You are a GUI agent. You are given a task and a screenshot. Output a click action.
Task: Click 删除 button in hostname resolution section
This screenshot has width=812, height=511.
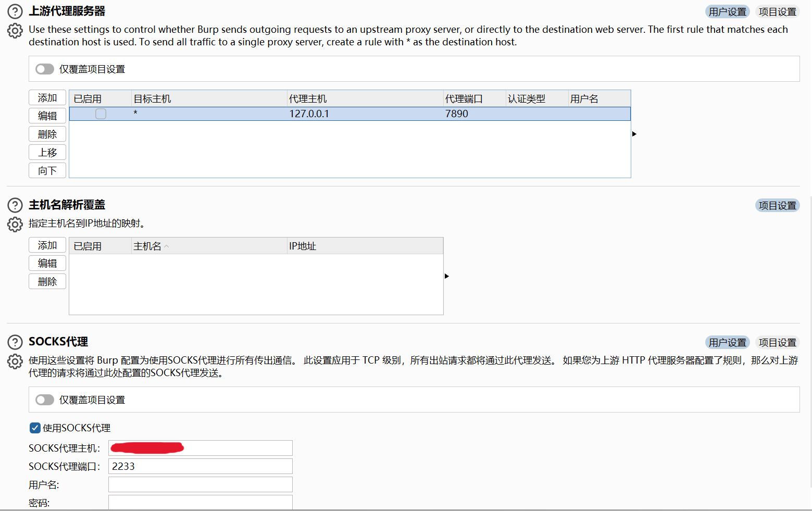pos(47,282)
